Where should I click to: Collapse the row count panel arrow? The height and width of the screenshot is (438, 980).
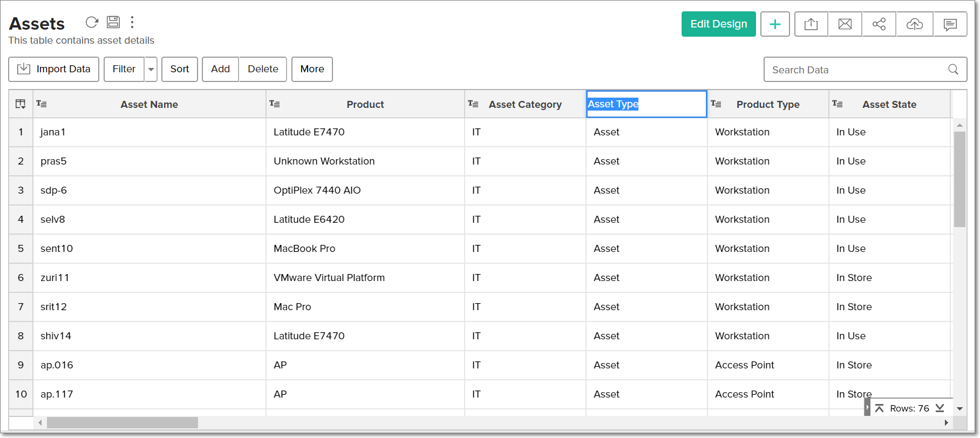tap(867, 407)
